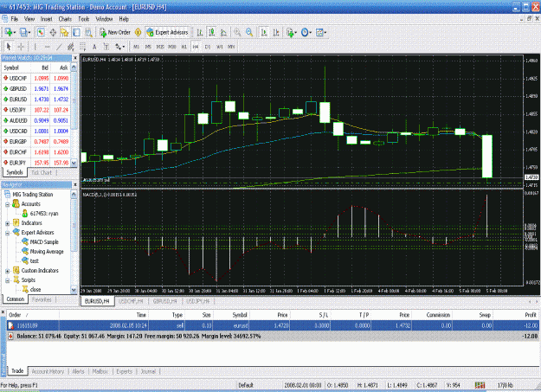The width and height of the screenshot is (541, 392).
Task: Switch to the Tick Chart tab
Action: pos(42,172)
